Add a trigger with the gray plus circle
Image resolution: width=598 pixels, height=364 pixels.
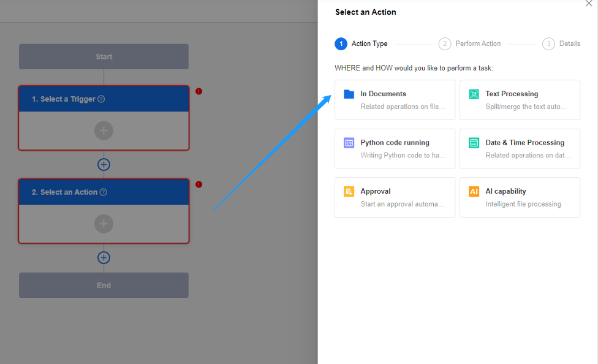(104, 131)
